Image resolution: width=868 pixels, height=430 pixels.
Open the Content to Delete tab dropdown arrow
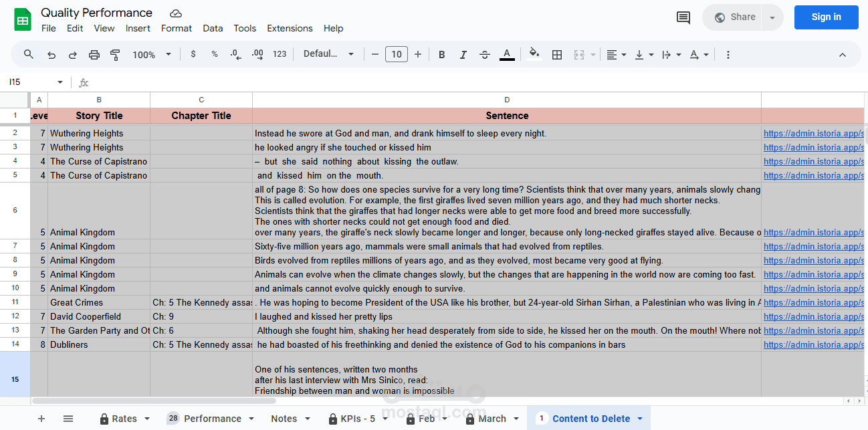(640, 419)
